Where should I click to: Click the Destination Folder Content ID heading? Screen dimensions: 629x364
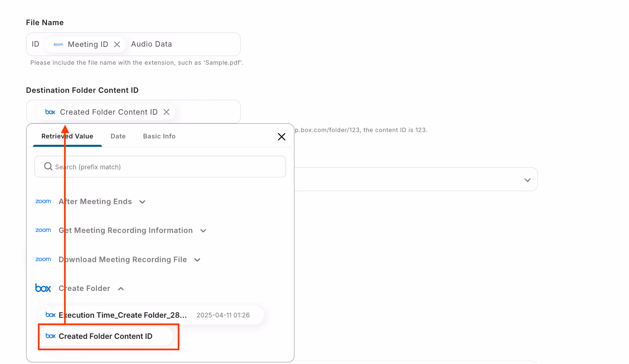coord(82,90)
